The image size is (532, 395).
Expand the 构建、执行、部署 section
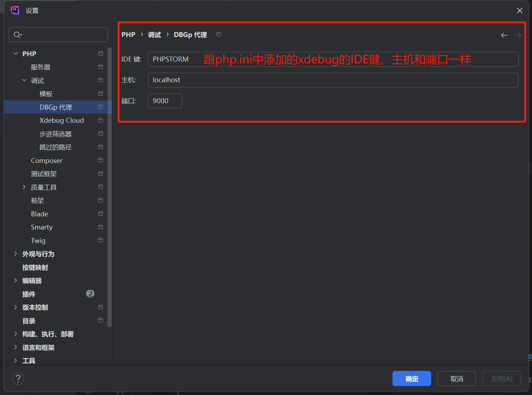tap(16, 334)
